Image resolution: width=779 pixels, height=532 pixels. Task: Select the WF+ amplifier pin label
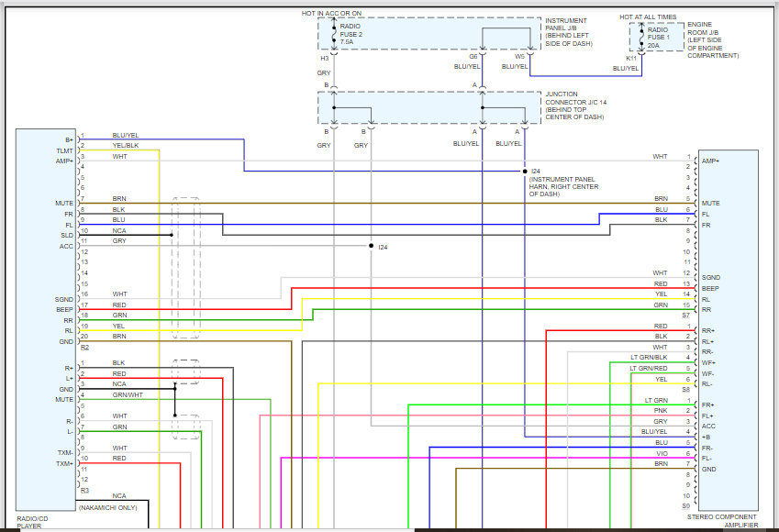708,363
